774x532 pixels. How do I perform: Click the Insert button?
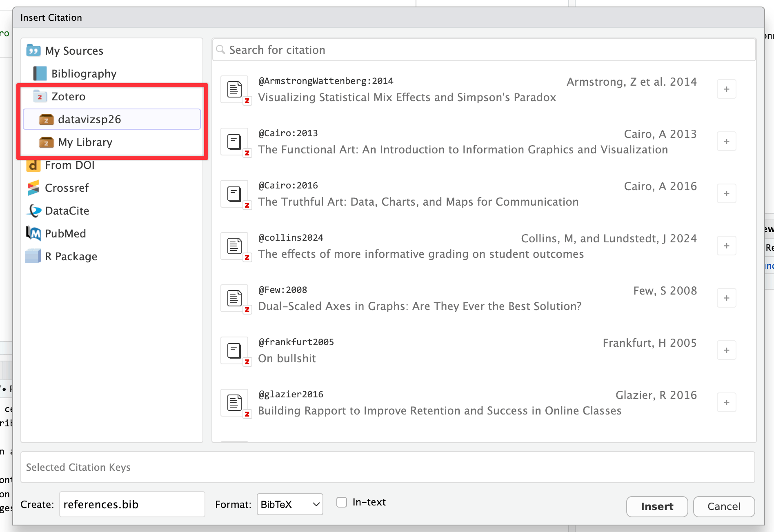(x=657, y=506)
